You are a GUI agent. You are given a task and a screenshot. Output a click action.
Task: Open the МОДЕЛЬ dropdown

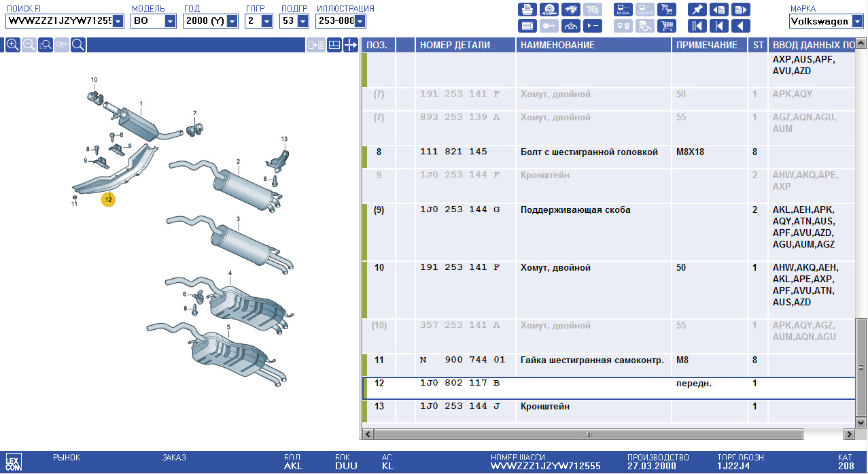[x=170, y=21]
